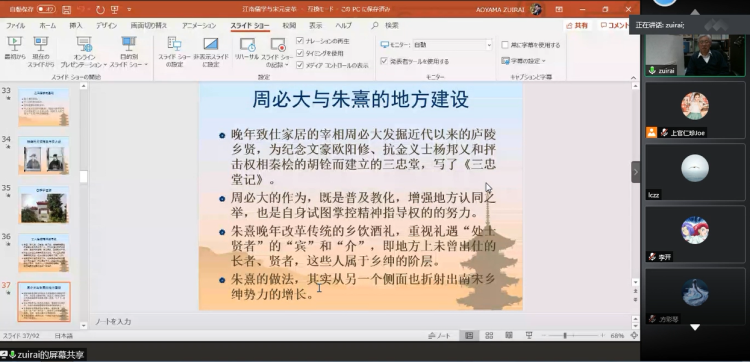
Task: Adjust the zoom slider handle in status bar
Action: pos(565,336)
